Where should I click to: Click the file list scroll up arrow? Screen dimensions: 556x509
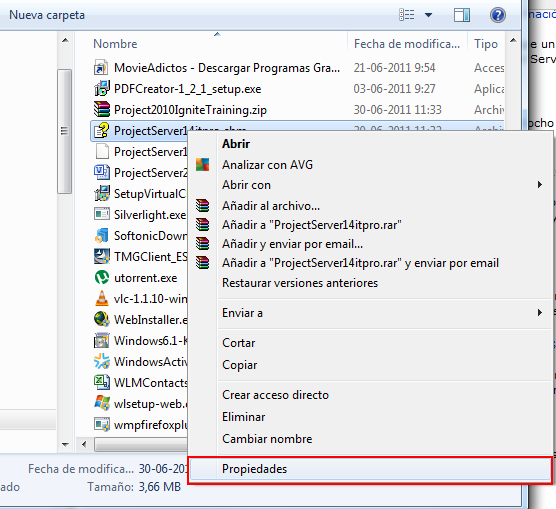tap(513, 40)
